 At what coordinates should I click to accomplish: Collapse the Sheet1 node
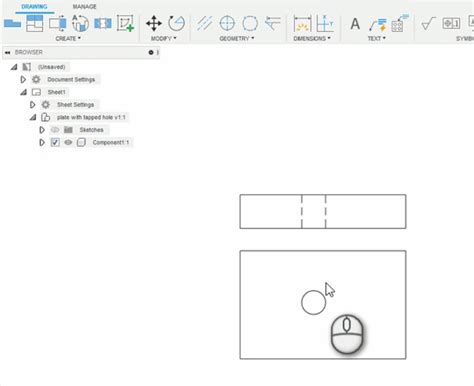(x=23, y=92)
